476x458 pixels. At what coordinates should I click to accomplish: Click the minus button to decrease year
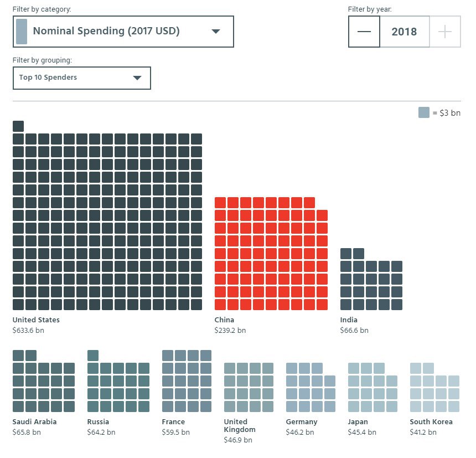coord(364,32)
